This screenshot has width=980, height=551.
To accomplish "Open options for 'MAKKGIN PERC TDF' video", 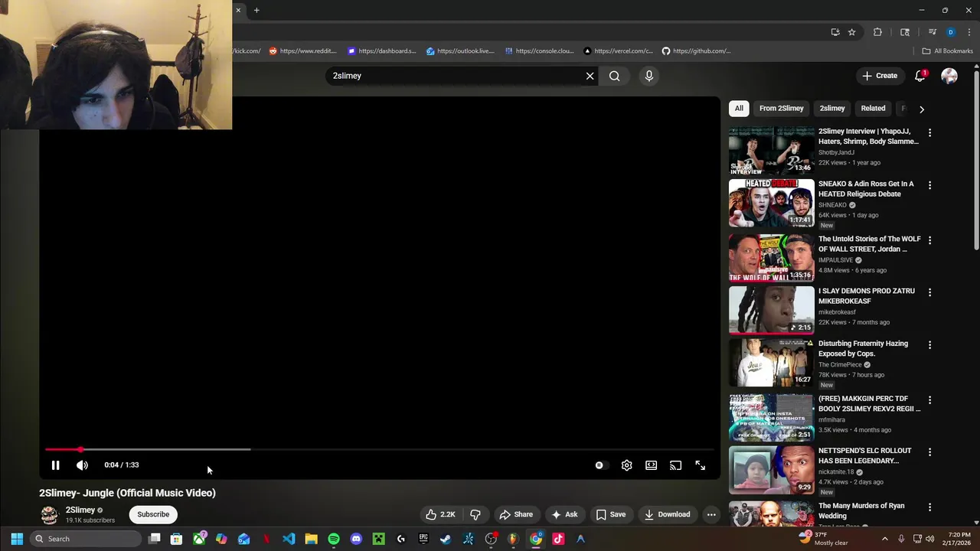I will click(x=929, y=400).
